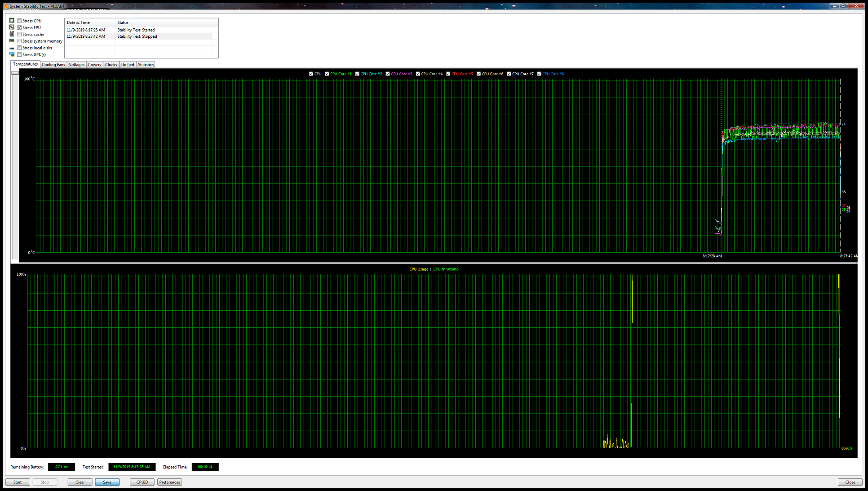The height and width of the screenshot is (491, 868).
Task: Switch to the Cooling Fans tab
Action: click(53, 65)
